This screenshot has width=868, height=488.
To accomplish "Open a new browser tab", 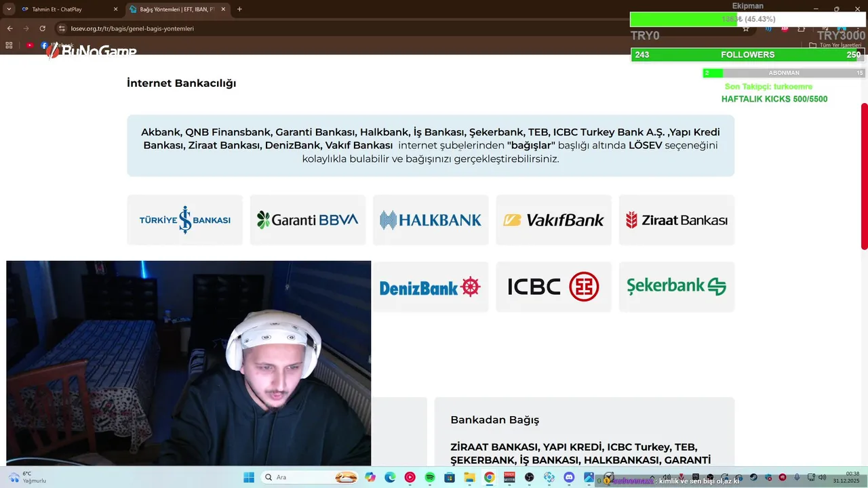I will pos(239,9).
